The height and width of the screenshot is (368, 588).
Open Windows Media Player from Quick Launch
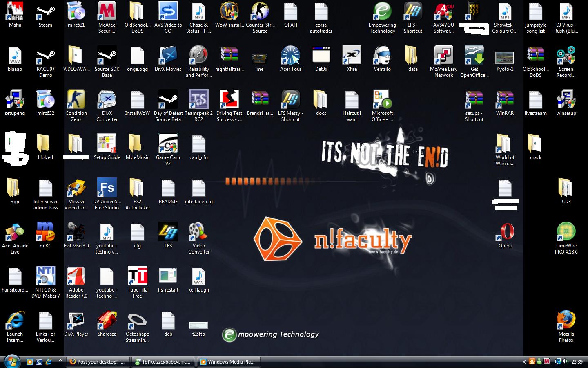(29, 362)
